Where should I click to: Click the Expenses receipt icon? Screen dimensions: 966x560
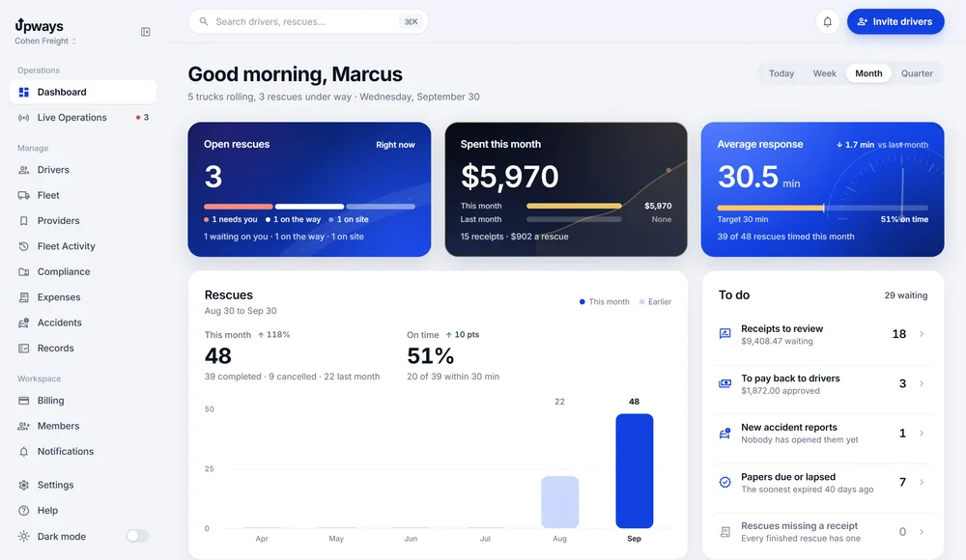click(24, 297)
